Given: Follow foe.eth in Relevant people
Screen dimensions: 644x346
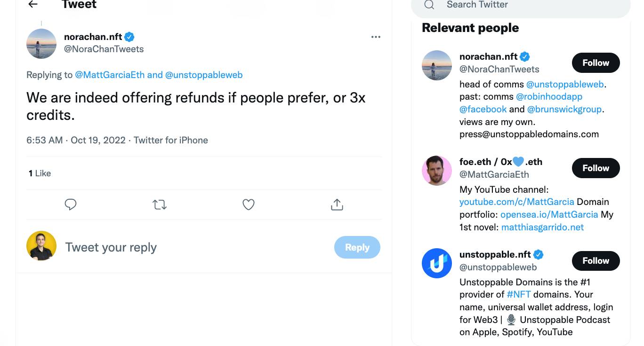Looking at the screenshot, I should click(x=596, y=168).
